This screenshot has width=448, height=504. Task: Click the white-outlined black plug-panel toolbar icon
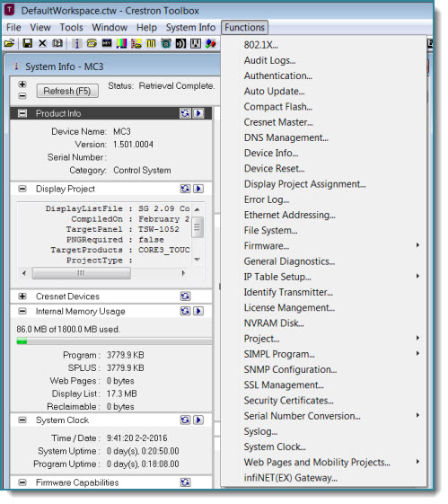click(x=196, y=43)
